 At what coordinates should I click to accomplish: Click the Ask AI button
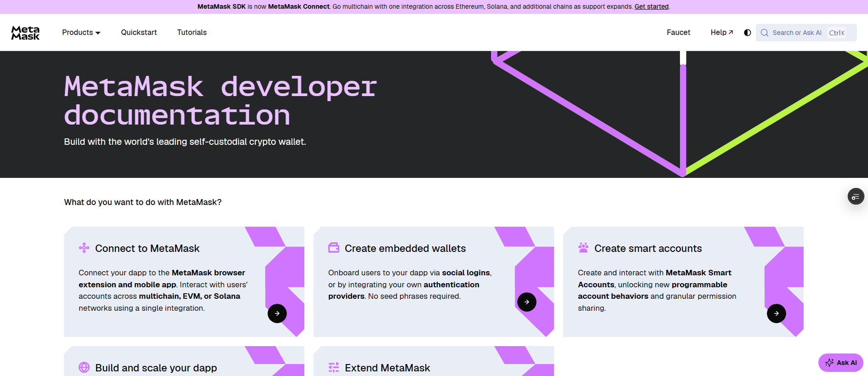pos(841,363)
